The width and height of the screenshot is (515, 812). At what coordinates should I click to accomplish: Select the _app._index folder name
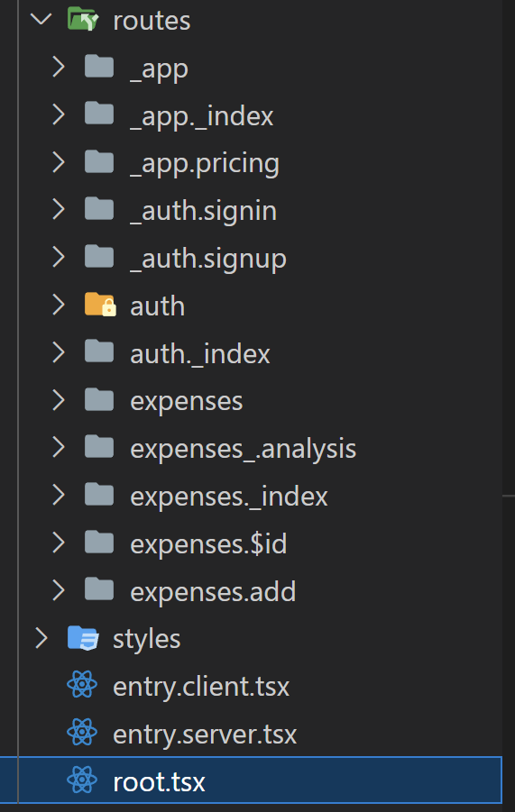coord(201,117)
